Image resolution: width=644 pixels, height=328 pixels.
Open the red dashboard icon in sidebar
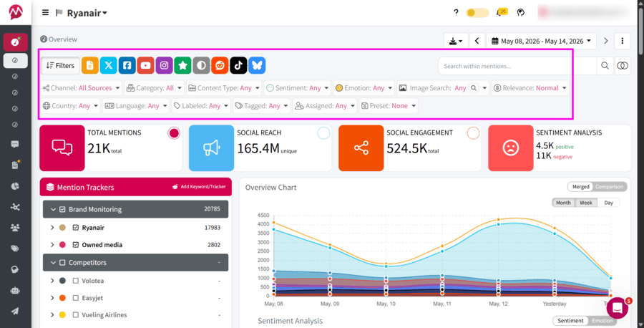15,42
